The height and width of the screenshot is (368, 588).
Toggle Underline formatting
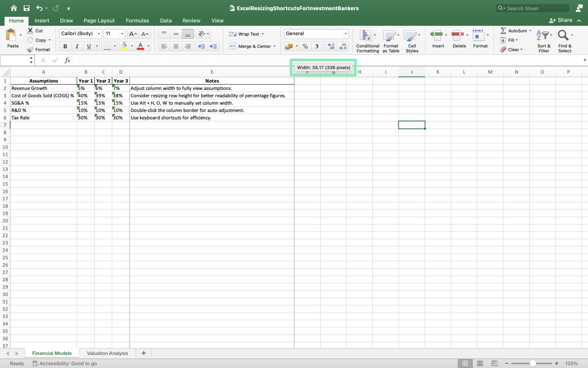(88, 46)
